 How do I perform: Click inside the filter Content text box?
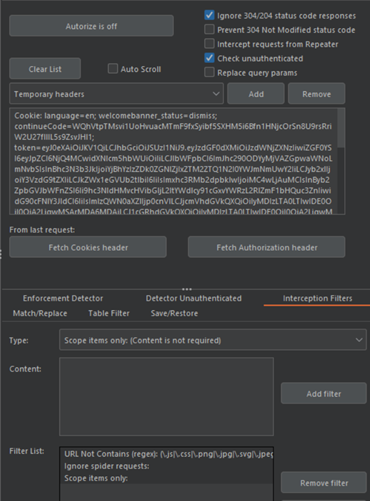166,397
